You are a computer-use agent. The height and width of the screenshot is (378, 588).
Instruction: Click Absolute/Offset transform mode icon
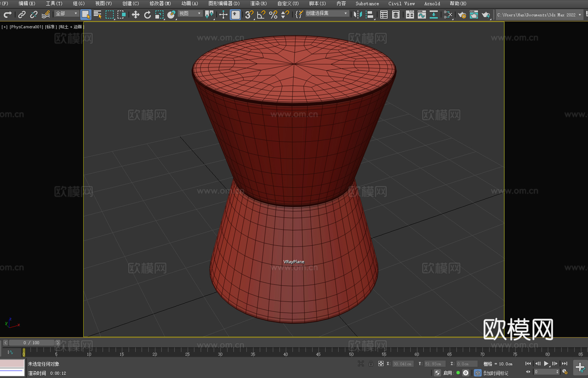tap(381, 364)
